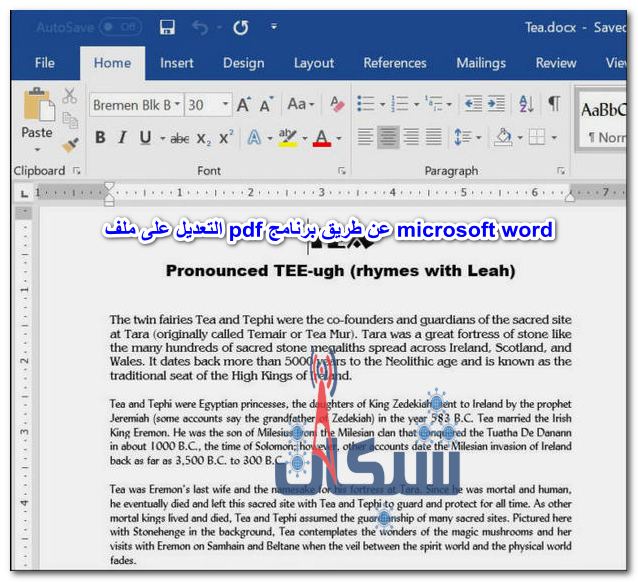
Task: Apply the red font color swatch
Action: [321, 138]
